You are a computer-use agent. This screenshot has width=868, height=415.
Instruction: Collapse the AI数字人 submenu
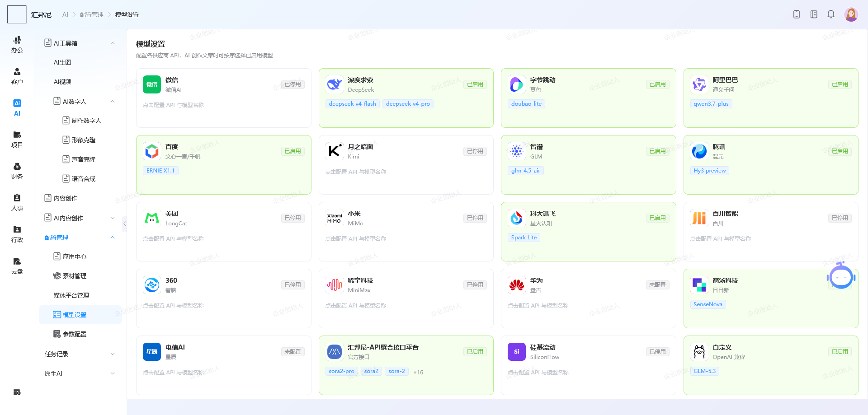click(113, 102)
